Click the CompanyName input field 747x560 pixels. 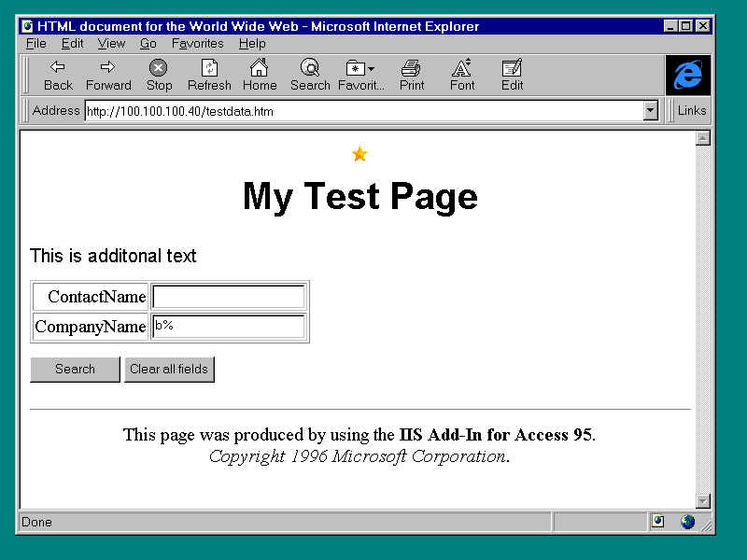point(229,326)
